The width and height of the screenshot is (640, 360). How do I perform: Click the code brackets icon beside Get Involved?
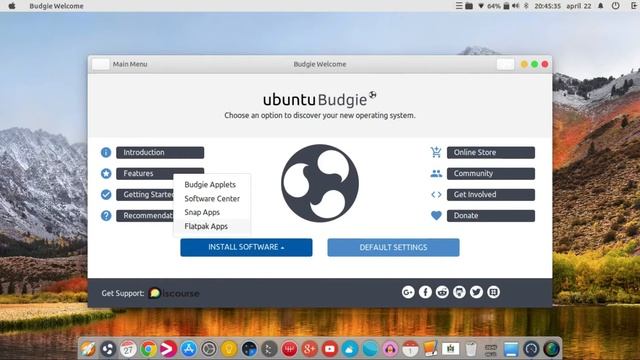tap(436, 195)
